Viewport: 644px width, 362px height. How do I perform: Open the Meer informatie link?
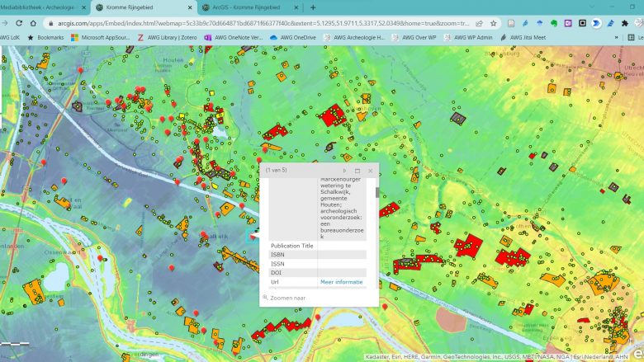pos(342,282)
